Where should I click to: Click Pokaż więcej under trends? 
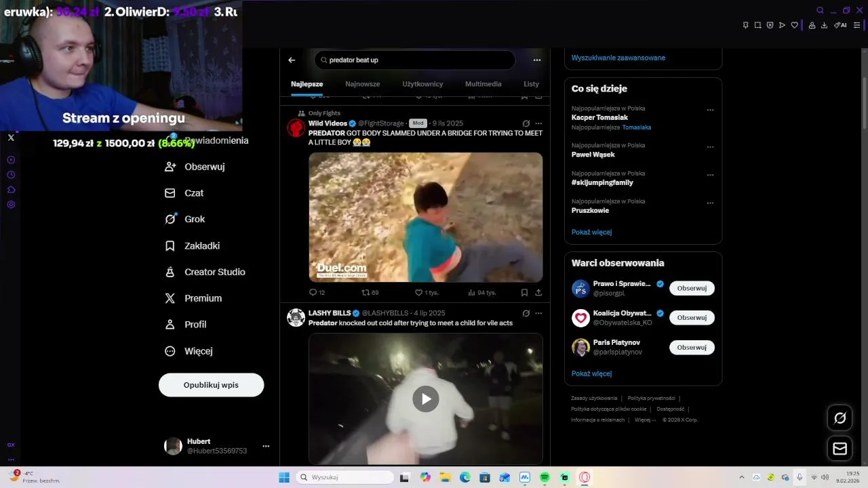pos(591,232)
